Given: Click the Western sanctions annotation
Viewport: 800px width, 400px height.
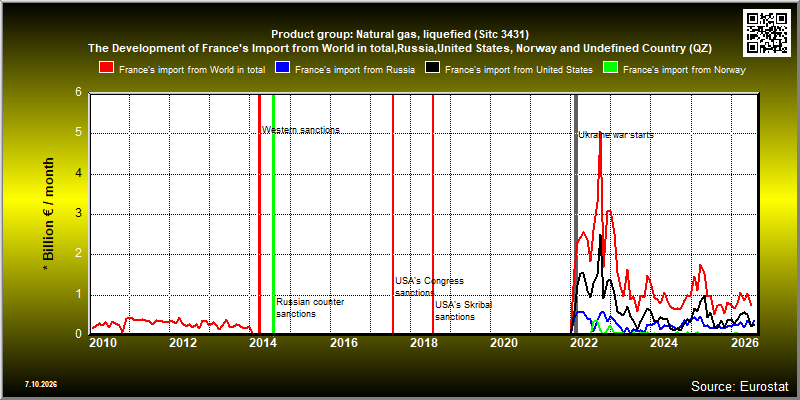Looking at the screenshot, I should [x=301, y=130].
